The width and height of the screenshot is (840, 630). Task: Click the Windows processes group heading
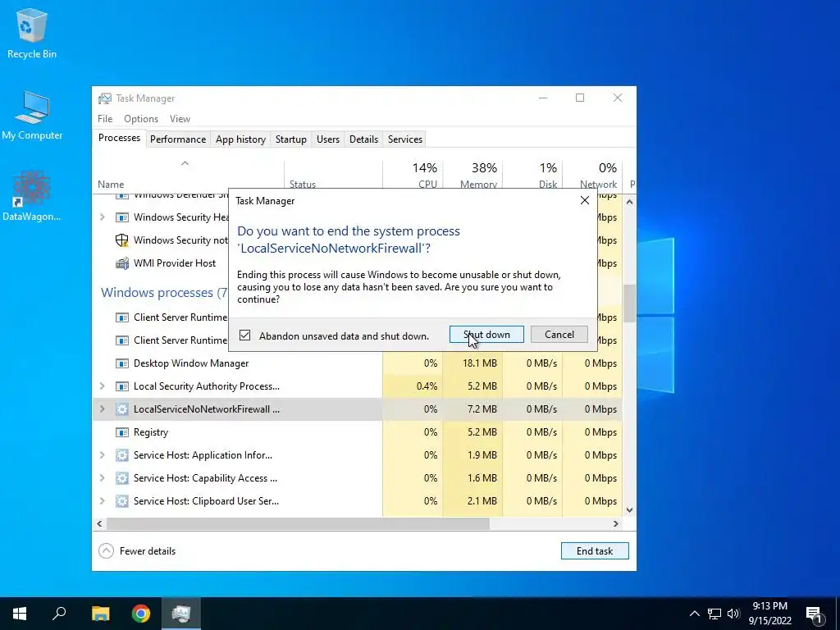[x=164, y=293]
